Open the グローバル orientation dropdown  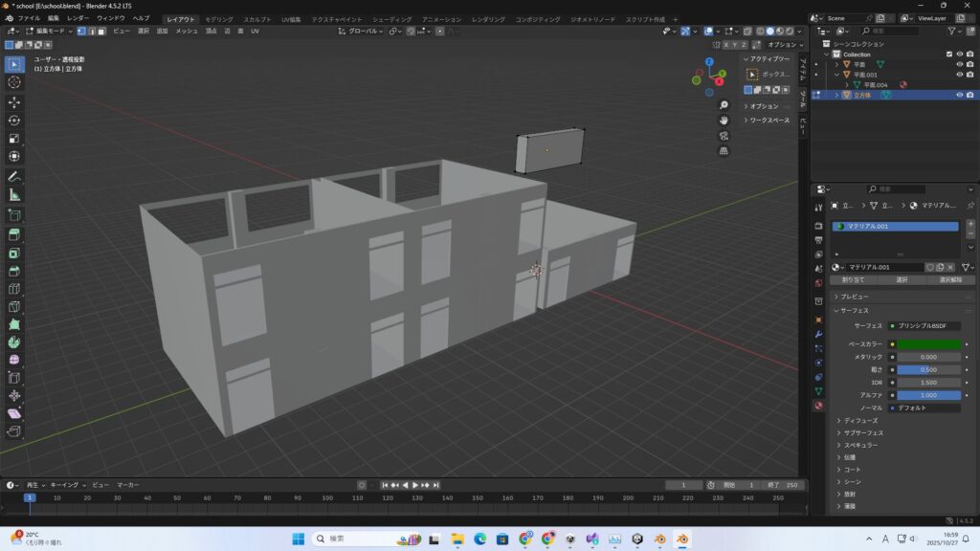[360, 31]
